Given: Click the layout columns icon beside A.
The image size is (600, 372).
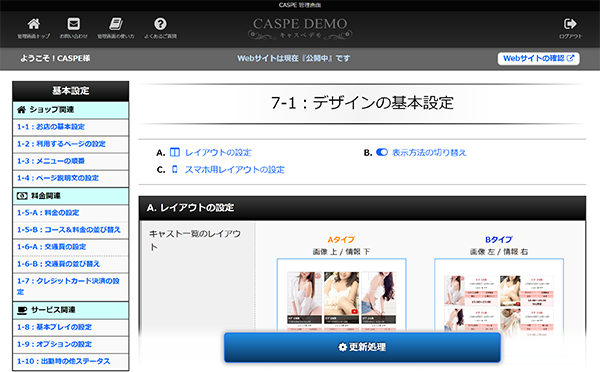Looking at the screenshot, I should 174,152.
